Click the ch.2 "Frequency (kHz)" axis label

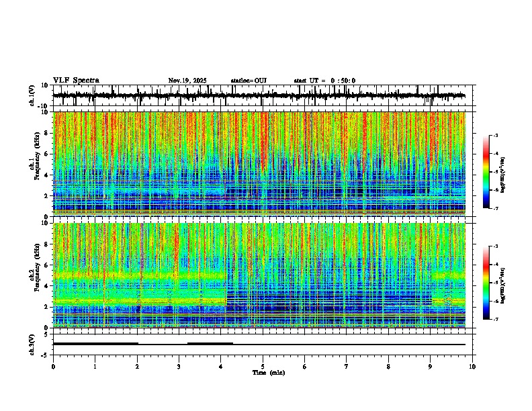tap(37, 267)
